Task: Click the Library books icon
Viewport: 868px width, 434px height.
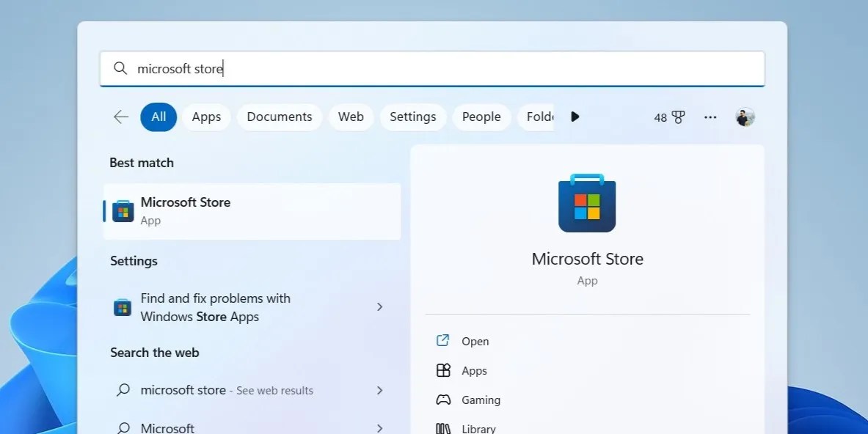Action: (443, 428)
